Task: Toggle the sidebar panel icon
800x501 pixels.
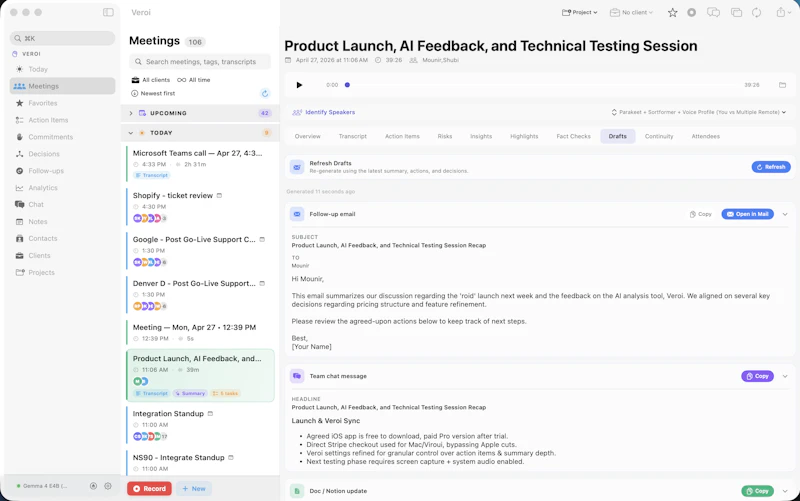Action: (108, 12)
